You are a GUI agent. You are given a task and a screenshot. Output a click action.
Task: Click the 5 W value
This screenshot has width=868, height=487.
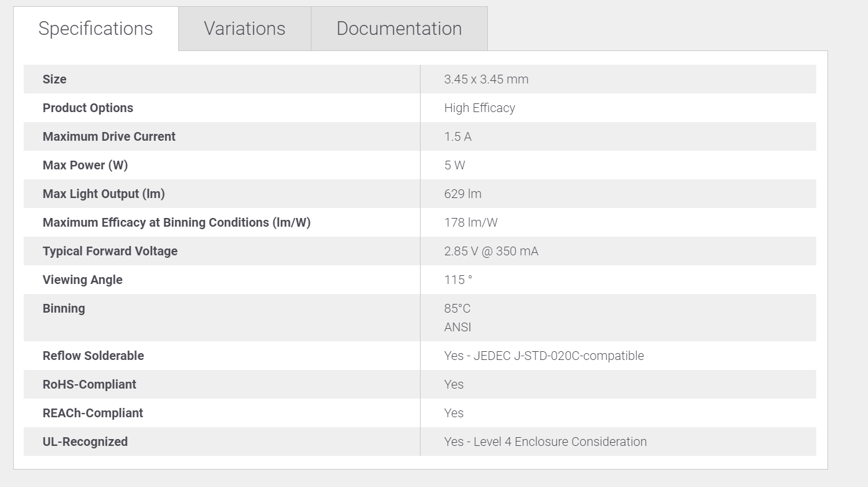455,165
